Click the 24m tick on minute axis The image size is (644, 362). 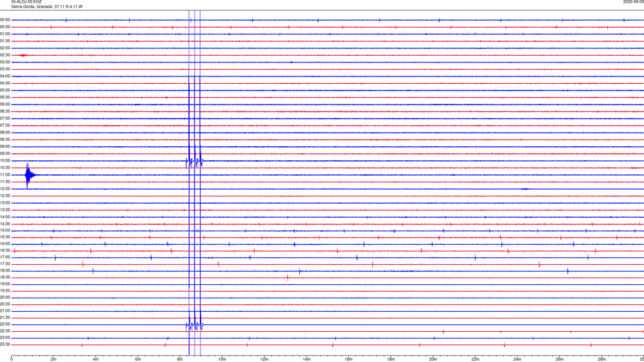(x=517, y=359)
